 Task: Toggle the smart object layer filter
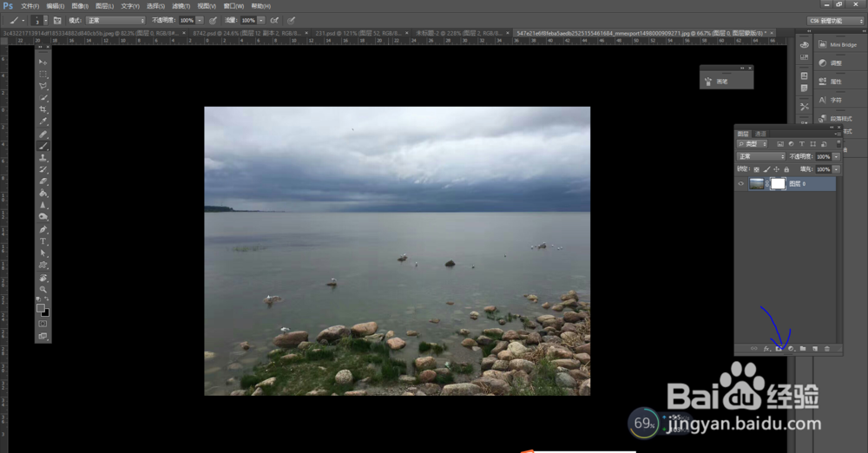tap(824, 144)
